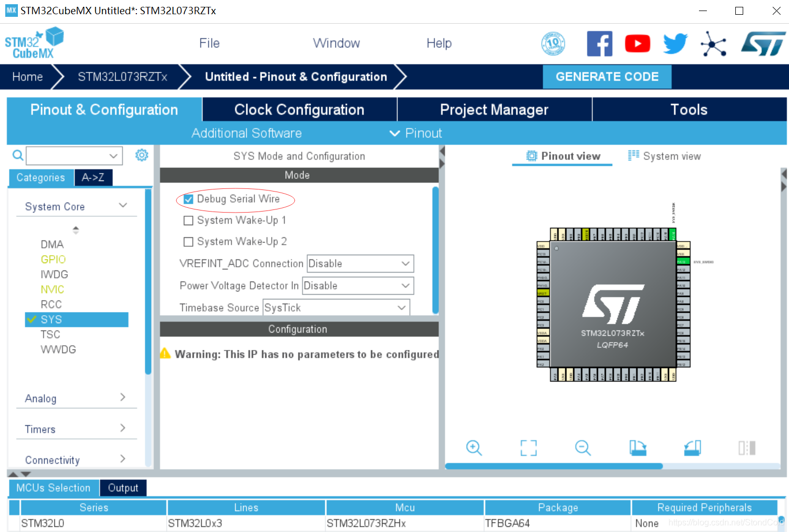Viewport: 789px width, 532px height.
Task: Uncheck Debug Serial Wire checkbox
Action: point(188,199)
